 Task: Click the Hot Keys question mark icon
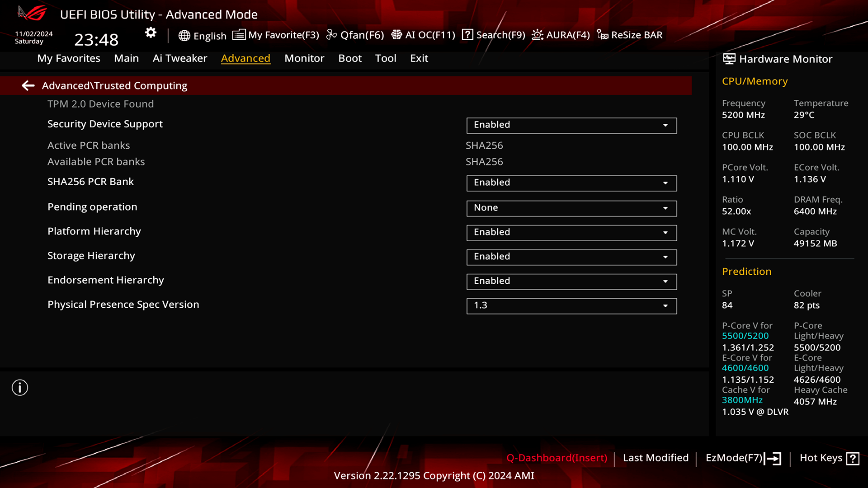pos(853,459)
